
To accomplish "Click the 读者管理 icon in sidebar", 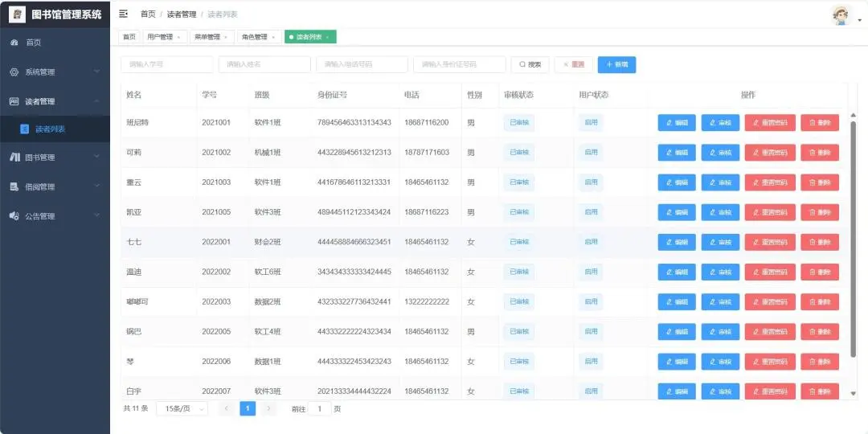I will (14, 101).
